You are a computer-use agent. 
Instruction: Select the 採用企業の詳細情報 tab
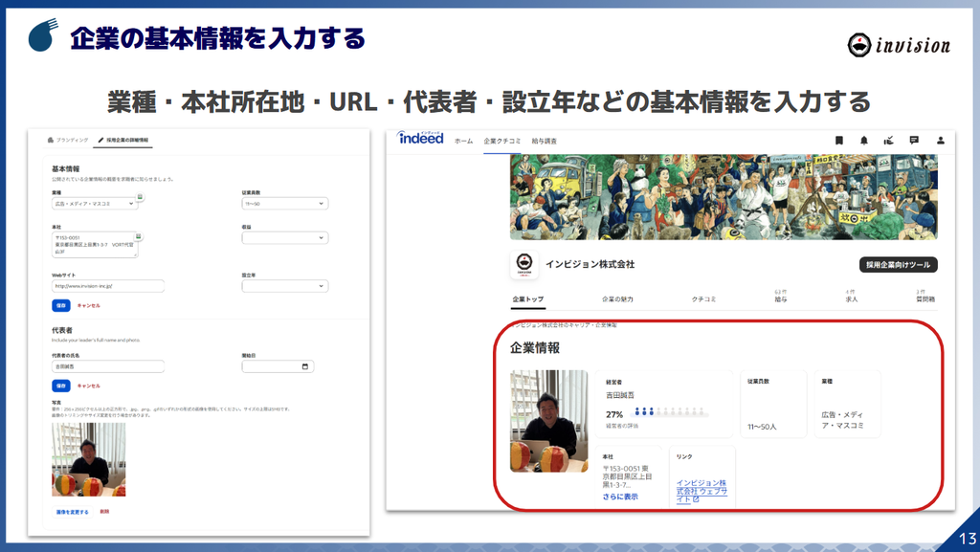pos(123,141)
